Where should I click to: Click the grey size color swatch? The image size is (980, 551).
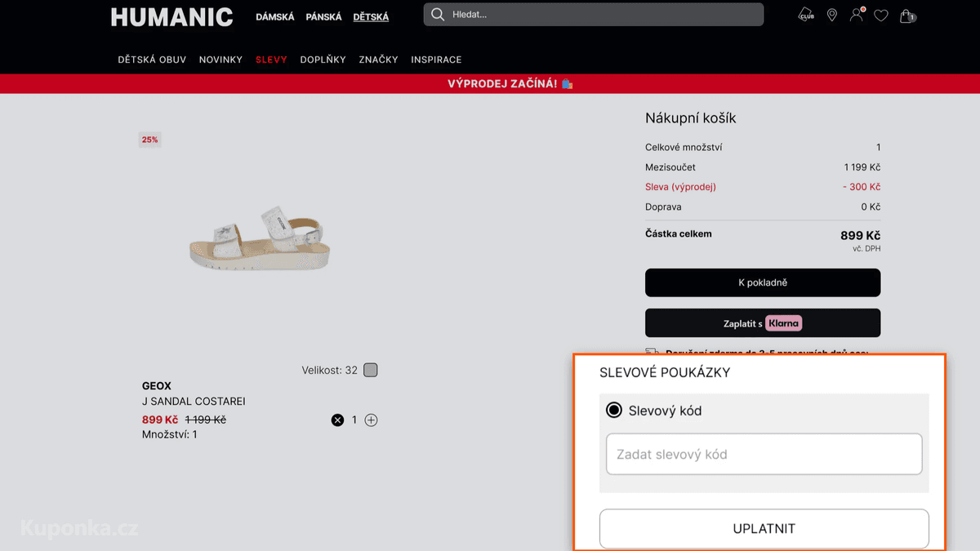(370, 370)
